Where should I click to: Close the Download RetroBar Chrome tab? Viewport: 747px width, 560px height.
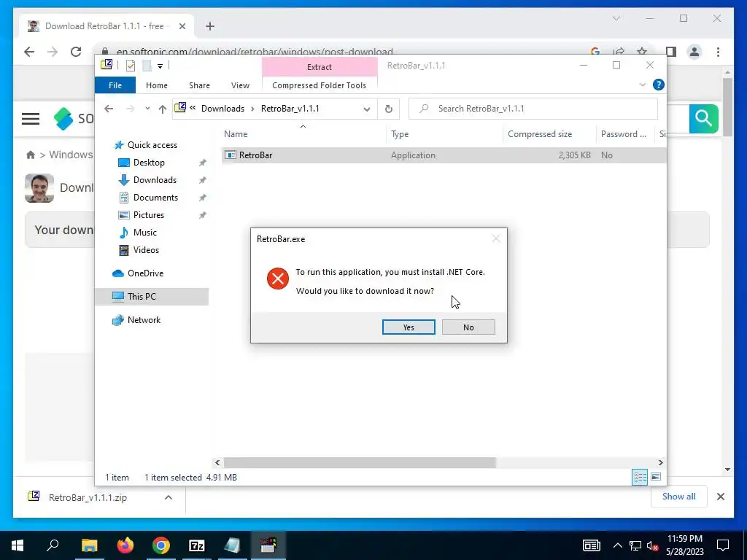click(182, 26)
